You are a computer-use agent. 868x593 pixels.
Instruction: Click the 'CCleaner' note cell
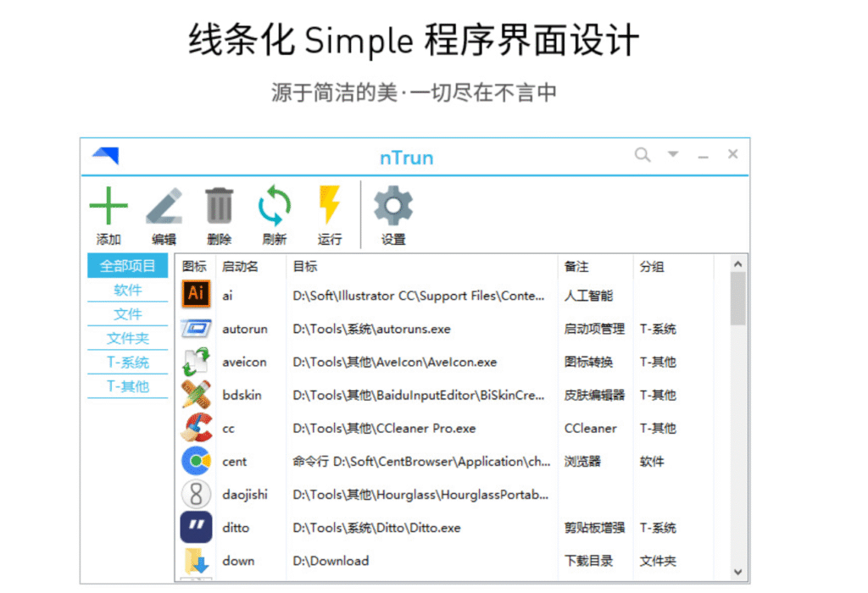point(590,428)
